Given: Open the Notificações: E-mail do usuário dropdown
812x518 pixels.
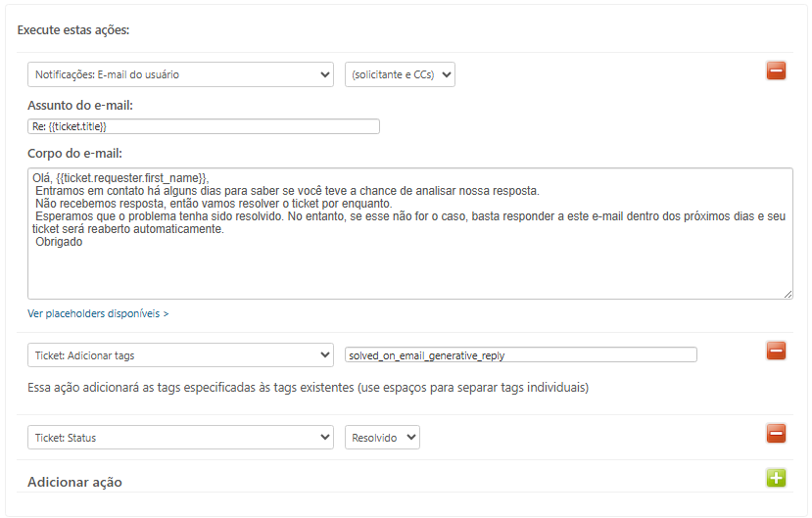Looking at the screenshot, I should click(180, 74).
